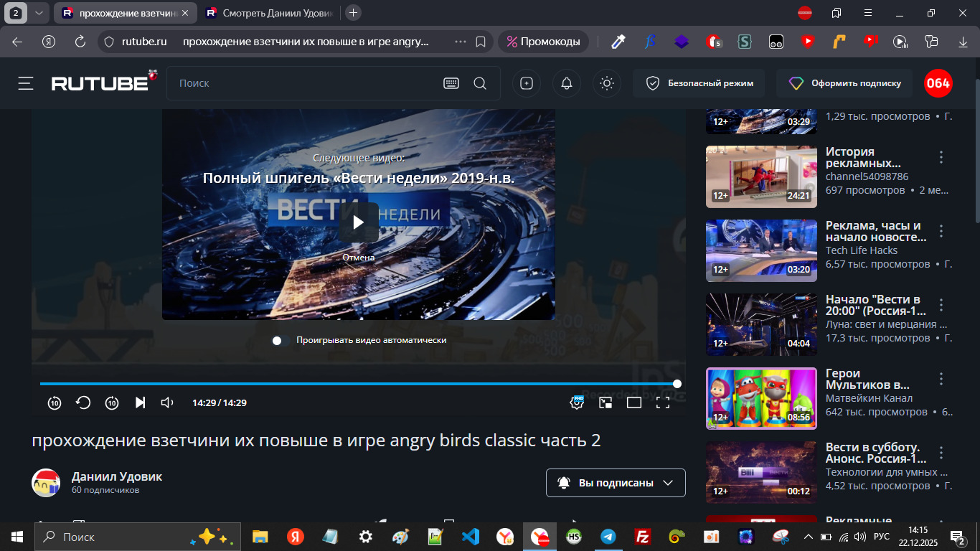Open a new browser tab
Image resolution: width=980 pixels, height=551 pixels.
pos(353,13)
